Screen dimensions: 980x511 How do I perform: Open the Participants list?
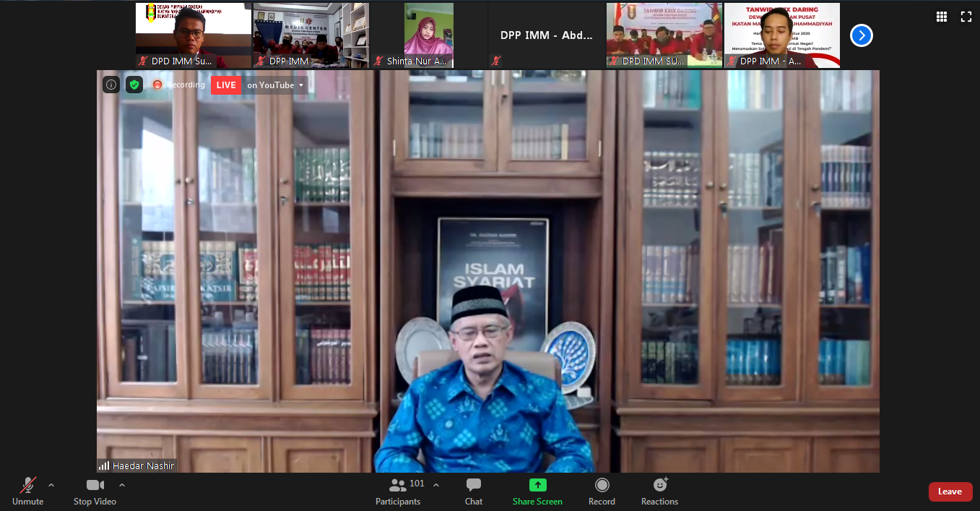[x=398, y=491]
